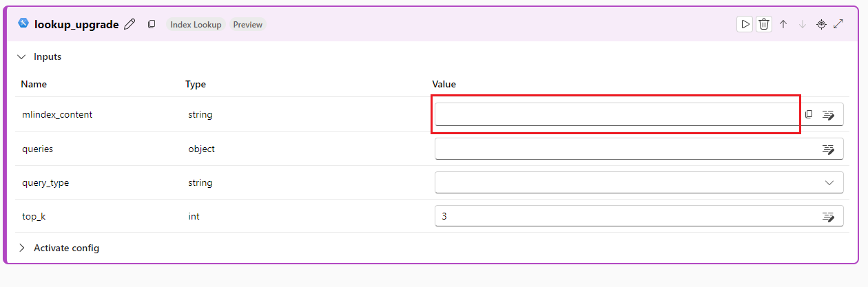Open the mlindex_content value editor icon

(828, 114)
